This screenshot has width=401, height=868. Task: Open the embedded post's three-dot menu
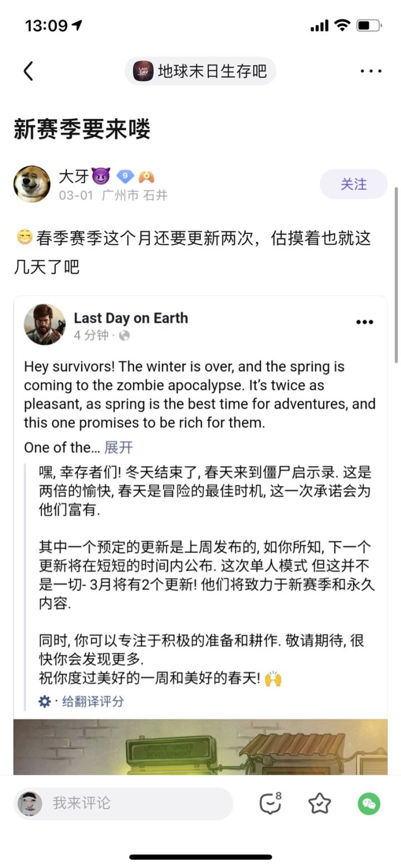point(364,322)
